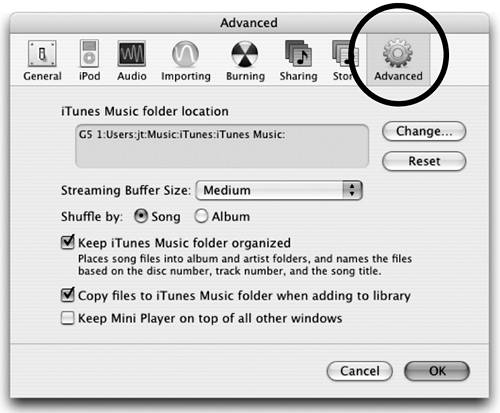Open the General preferences icon
The width and height of the screenshot is (500, 413).
(x=42, y=54)
